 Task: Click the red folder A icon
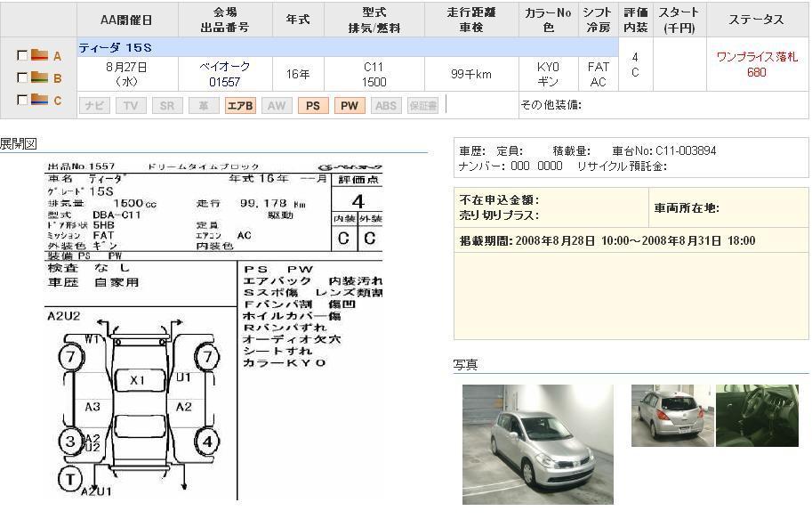coord(39,54)
